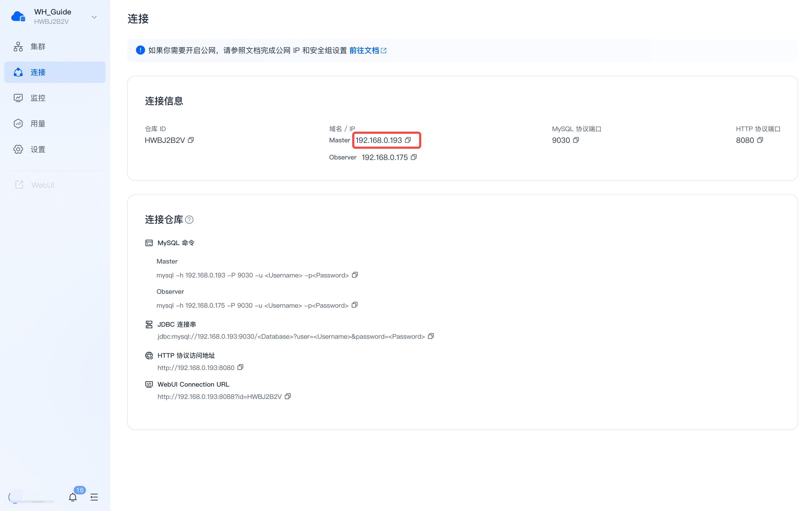Click the info icon in the notice banner
This screenshot has height=511, width=812.
[x=140, y=50]
